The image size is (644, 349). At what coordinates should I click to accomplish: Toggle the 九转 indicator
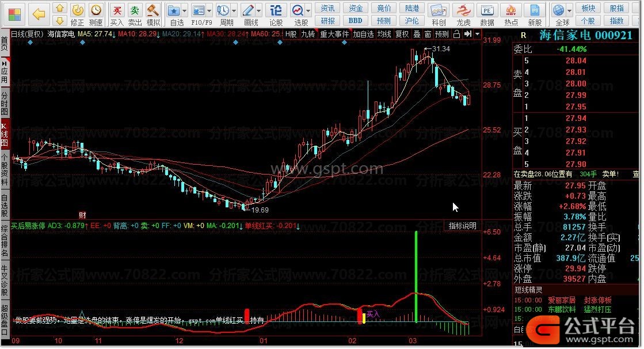click(308, 34)
